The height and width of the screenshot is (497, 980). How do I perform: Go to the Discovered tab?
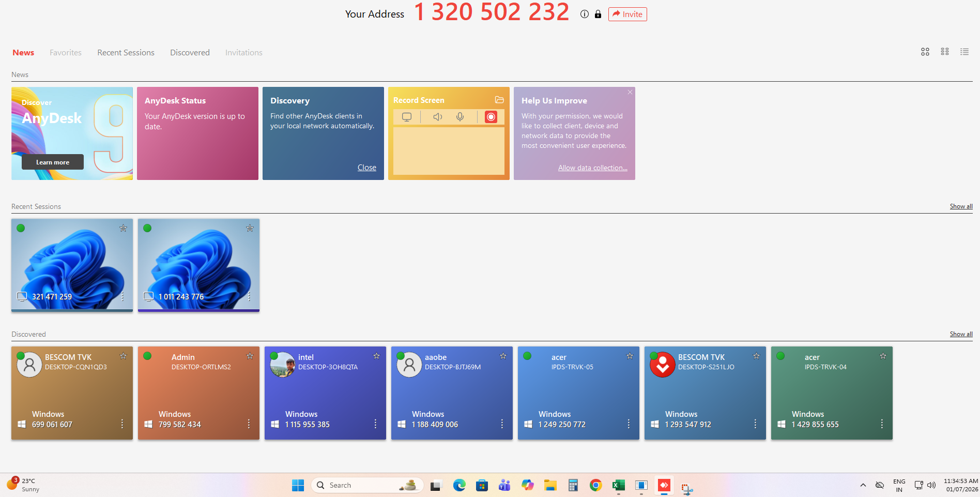coord(190,53)
